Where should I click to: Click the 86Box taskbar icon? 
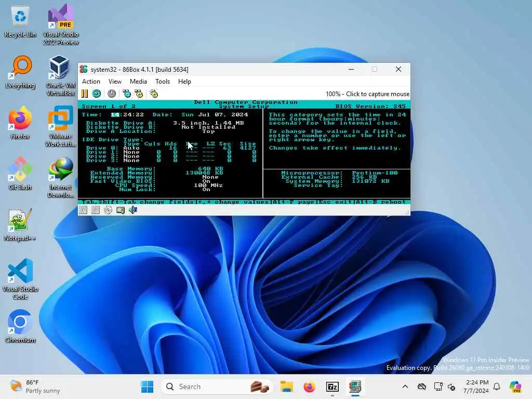pyautogui.click(x=355, y=387)
